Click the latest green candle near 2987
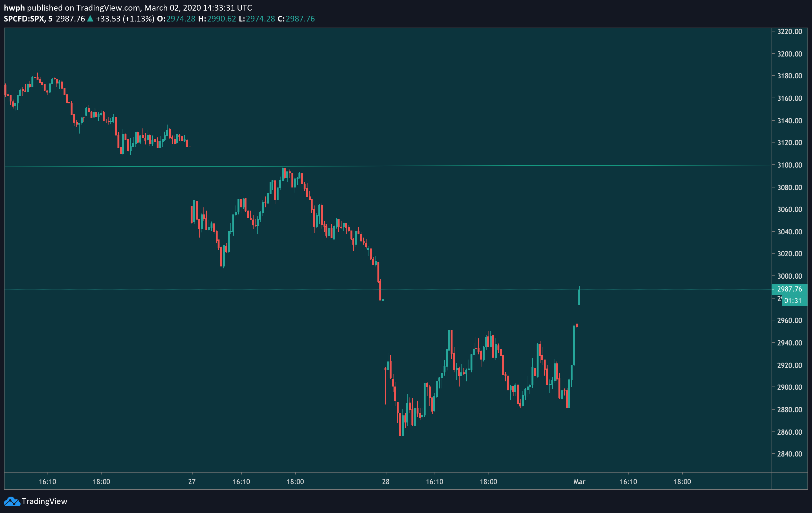Image resolution: width=812 pixels, height=513 pixels. 579,296
